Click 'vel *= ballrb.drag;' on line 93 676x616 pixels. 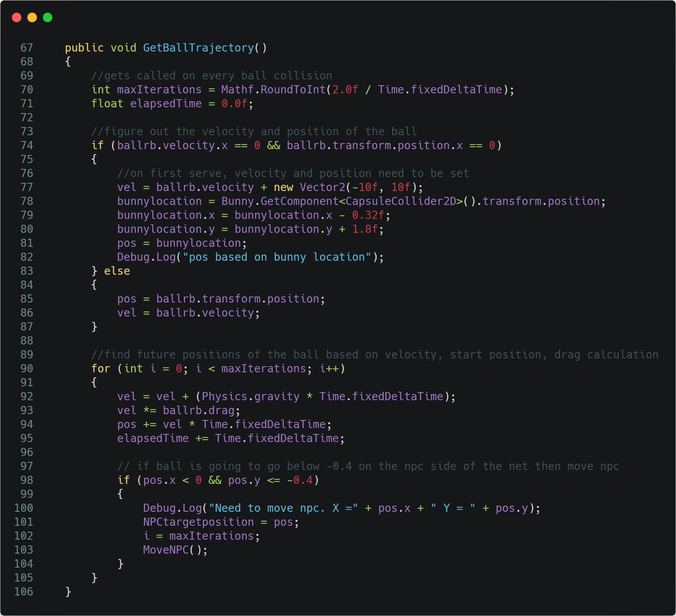(x=179, y=410)
